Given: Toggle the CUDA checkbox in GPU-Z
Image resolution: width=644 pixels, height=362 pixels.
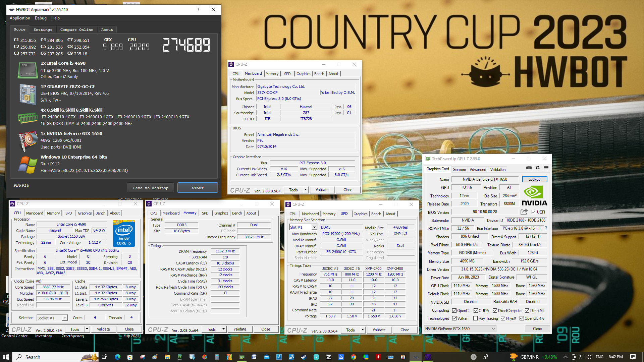Looking at the screenshot, I should pyautogui.click(x=476, y=311).
